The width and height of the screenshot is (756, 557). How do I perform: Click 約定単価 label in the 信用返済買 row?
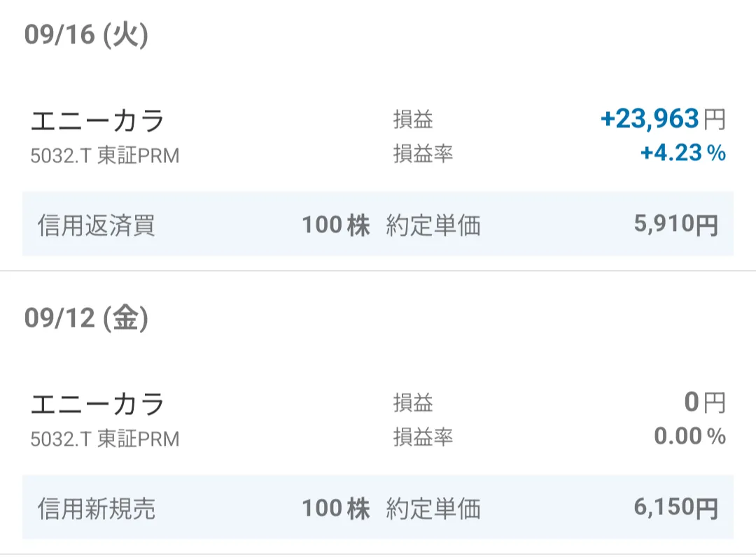[x=433, y=225]
